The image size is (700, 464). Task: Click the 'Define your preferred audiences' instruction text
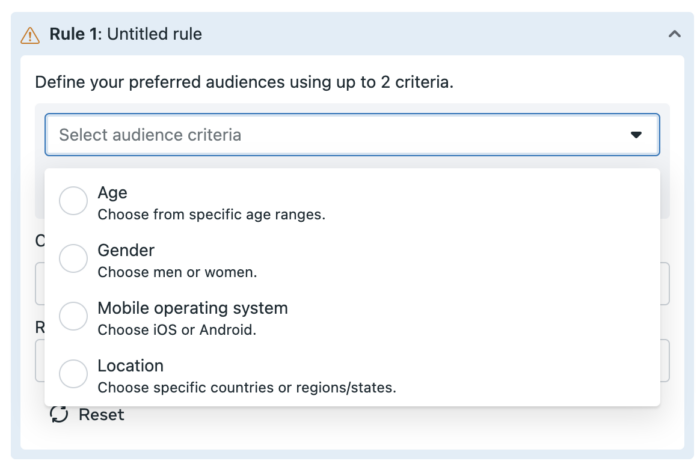pyautogui.click(x=244, y=82)
